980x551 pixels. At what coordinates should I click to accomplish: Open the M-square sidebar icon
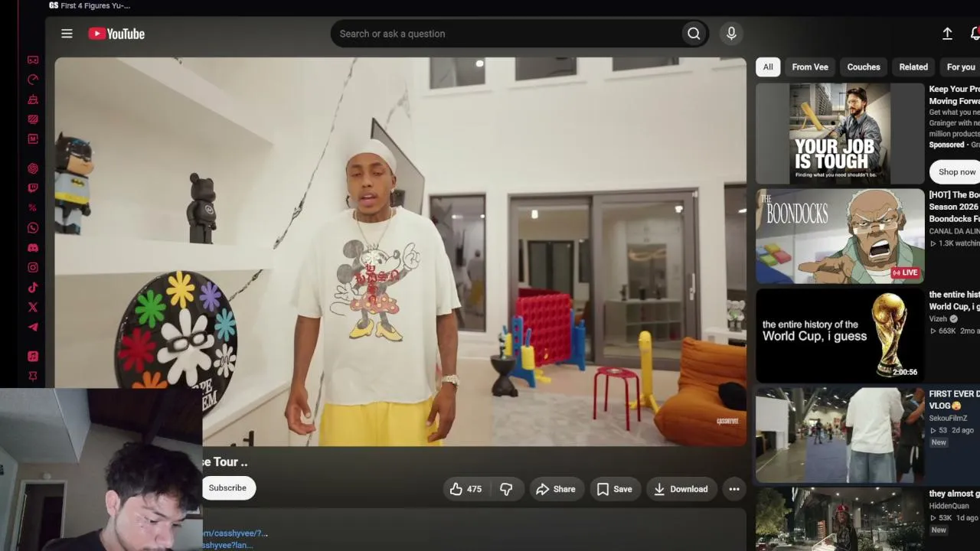tap(33, 139)
